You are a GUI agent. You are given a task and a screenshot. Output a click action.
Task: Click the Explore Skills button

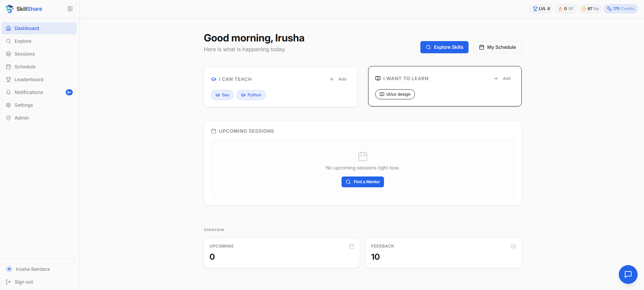[444, 47]
